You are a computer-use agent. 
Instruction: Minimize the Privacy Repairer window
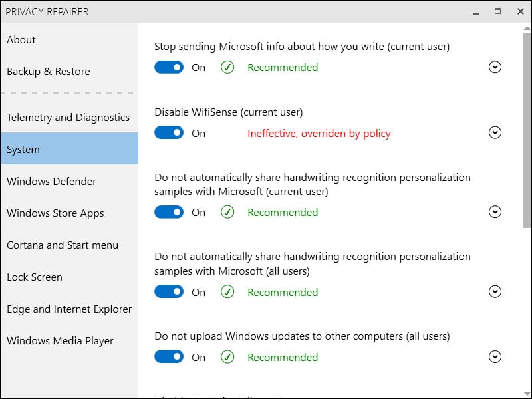coord(475,12)
